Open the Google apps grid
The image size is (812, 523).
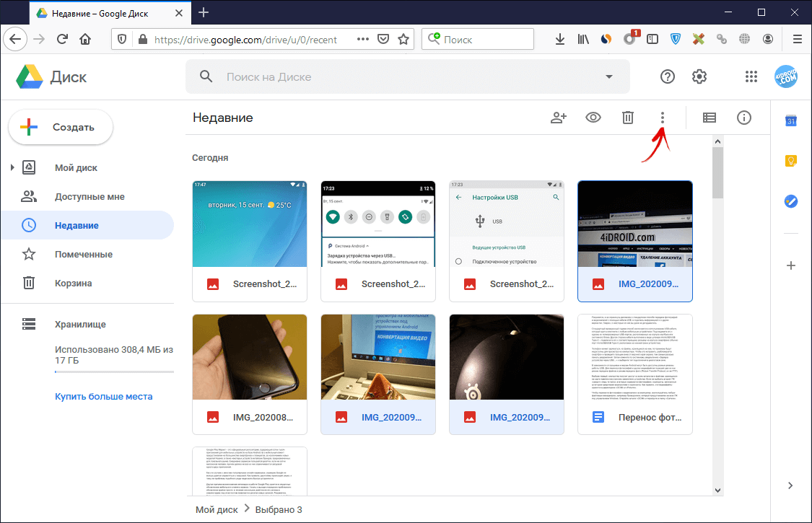[751, 77]
